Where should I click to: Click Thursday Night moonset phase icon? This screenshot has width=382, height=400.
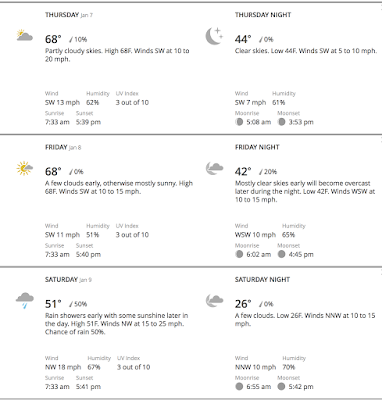coord(282,122)
